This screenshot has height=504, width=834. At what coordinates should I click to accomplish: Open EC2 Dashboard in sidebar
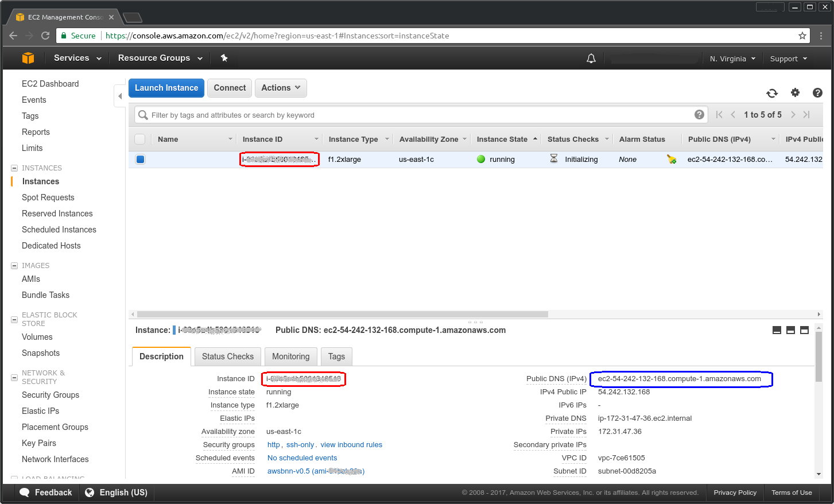tap(50, 84)
